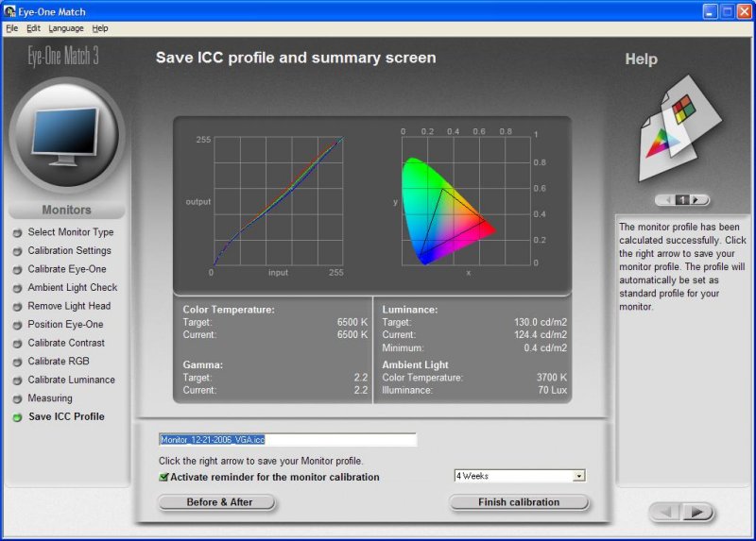Click bullet beside Calibration Settings
This screenshot has height=541, width=756.
point(17,251)
